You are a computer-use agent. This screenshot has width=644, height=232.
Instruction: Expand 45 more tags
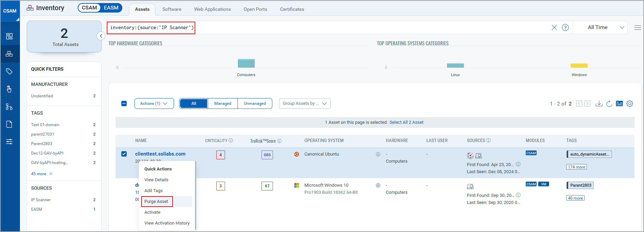42,174
